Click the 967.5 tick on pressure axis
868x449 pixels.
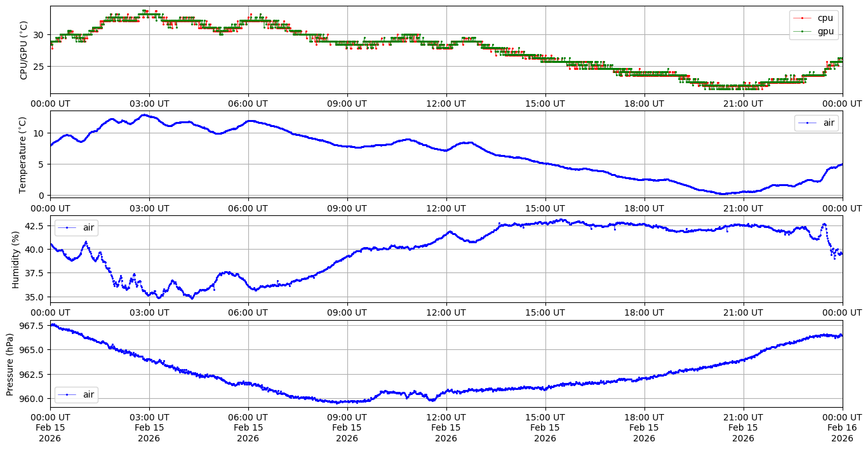31,326
